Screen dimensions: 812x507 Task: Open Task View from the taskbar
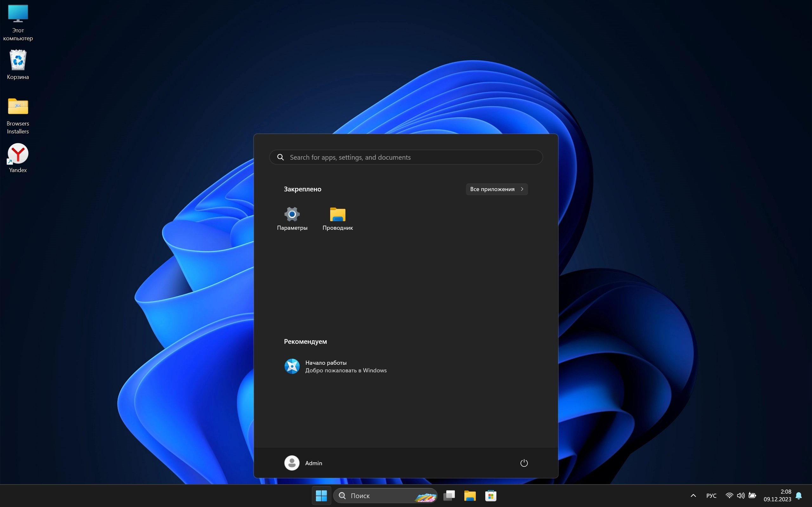click(449, 495)
